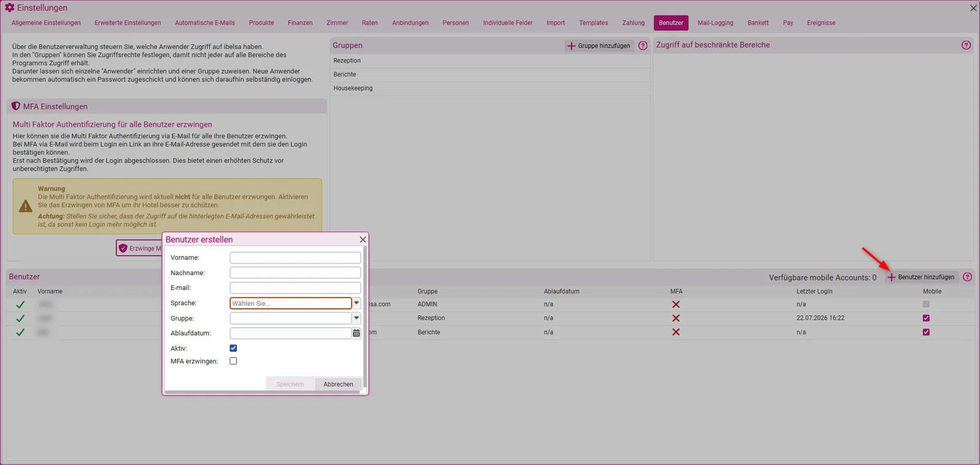980x465 pixels.
Task: Open the Automatische E-Mails tab
Action: 205,23
